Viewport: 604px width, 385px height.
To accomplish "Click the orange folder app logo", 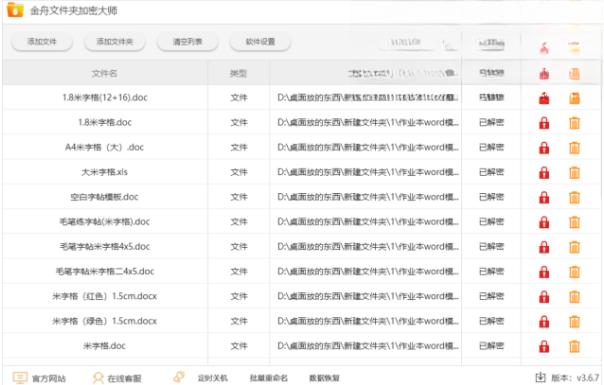I will click(x=15, y=10).
